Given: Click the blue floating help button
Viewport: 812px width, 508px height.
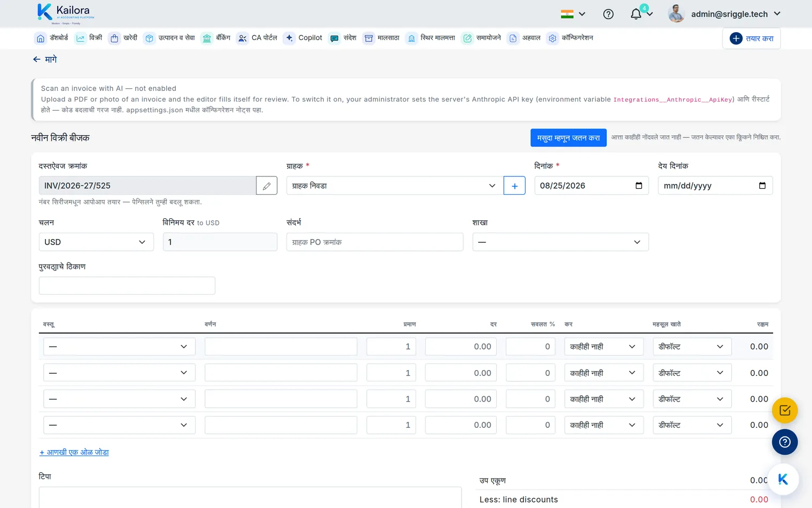Looking at the screenshot, I should [x=785, y=442].
